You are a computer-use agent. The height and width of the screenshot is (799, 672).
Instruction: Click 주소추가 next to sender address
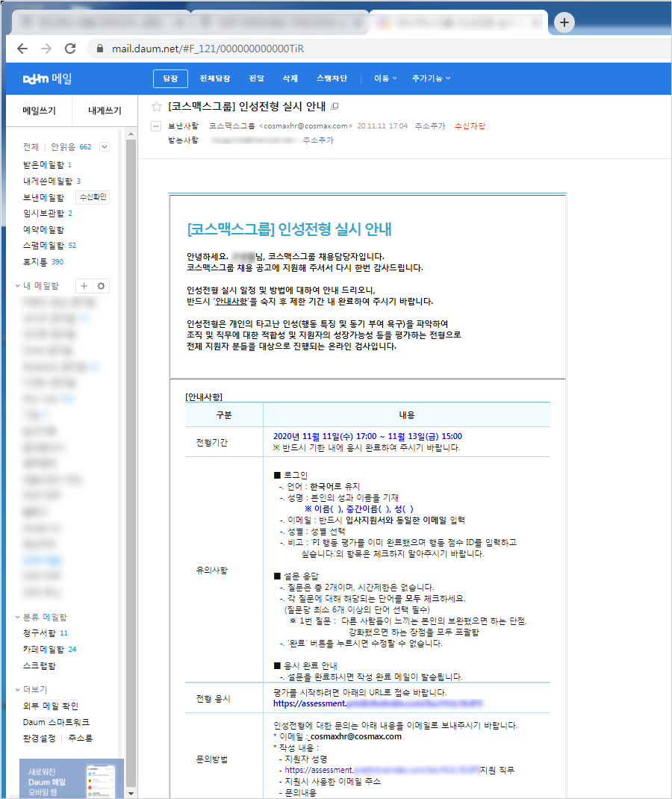point(430,126)
